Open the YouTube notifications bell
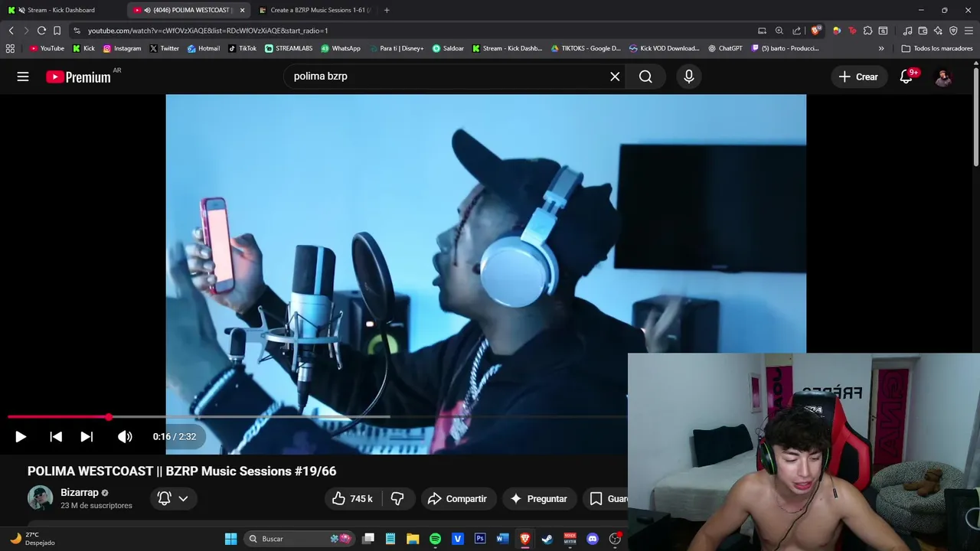The image size is (980, 551). 906,77
